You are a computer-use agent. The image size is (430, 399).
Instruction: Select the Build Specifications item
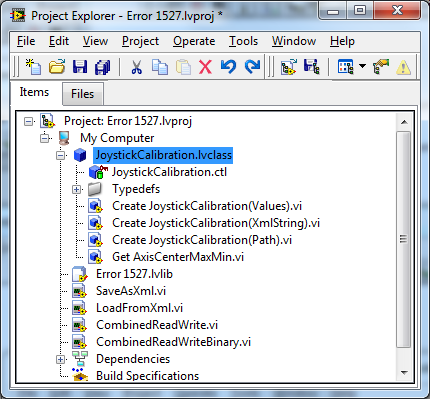tap(147, 376)
